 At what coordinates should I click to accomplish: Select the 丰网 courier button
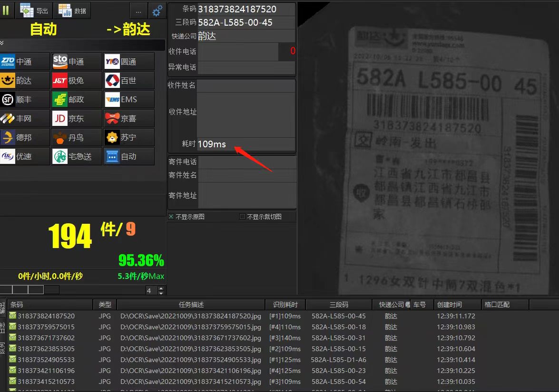tap(24, 119)
